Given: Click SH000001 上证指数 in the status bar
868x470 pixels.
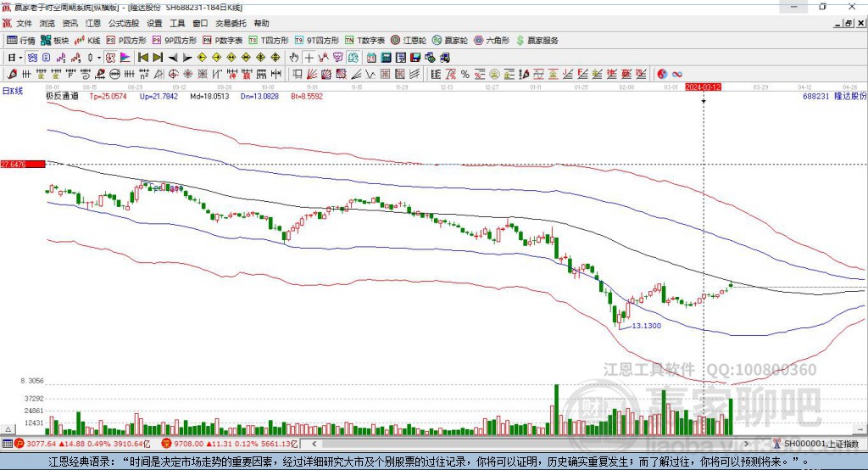Looking at the screenshot, I should pyautogui.click(x=821, y=444).
